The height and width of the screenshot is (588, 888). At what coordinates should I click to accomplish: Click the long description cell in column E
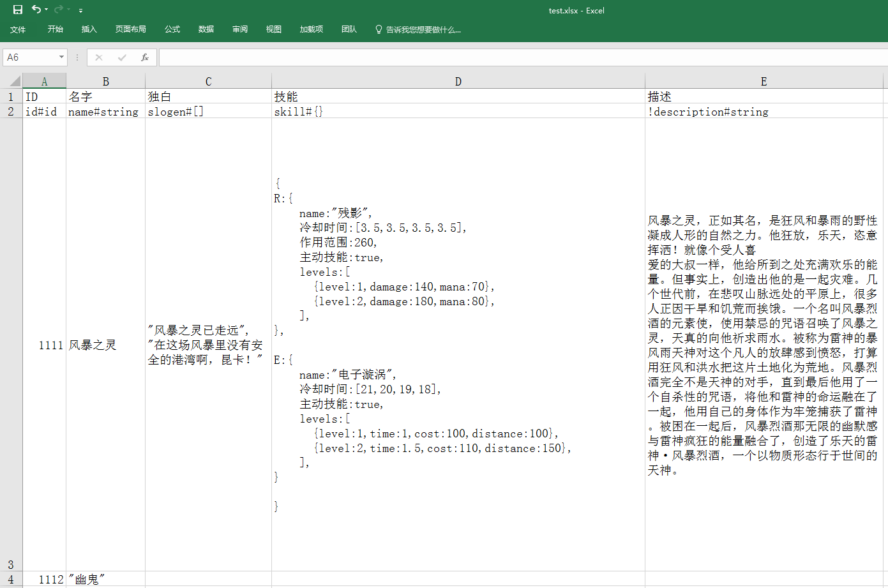[764, 345]
